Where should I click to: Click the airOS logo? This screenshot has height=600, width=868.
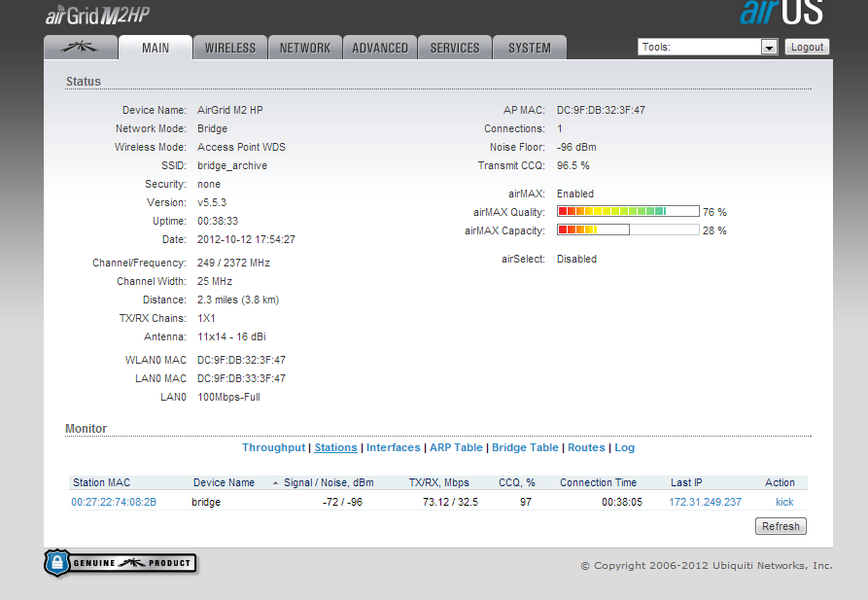[x=781, y=13]
